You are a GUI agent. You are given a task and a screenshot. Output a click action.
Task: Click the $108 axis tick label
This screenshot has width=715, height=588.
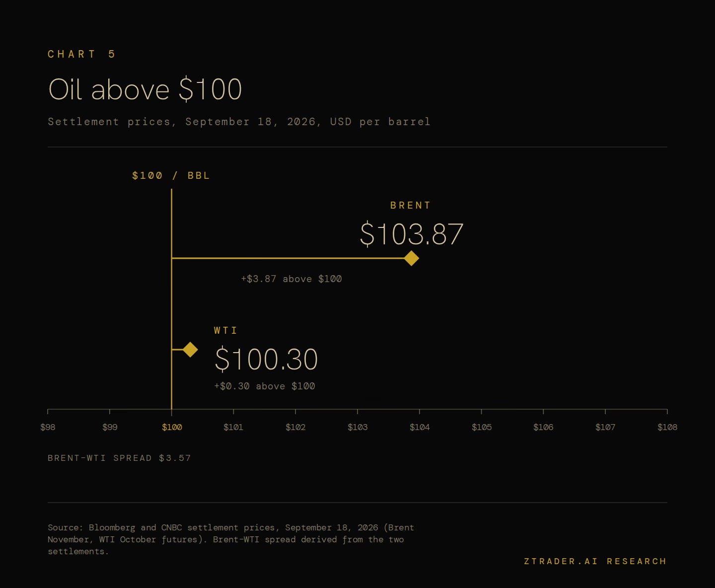click(667, 427)
